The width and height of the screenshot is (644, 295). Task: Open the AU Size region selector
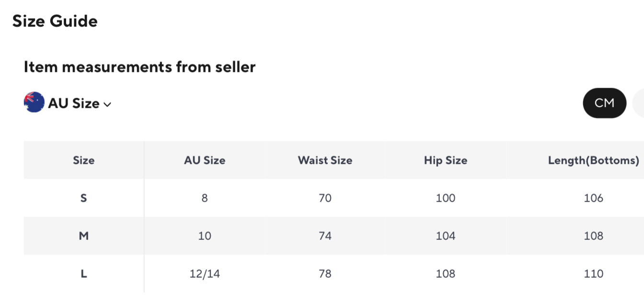click(74, 103)
